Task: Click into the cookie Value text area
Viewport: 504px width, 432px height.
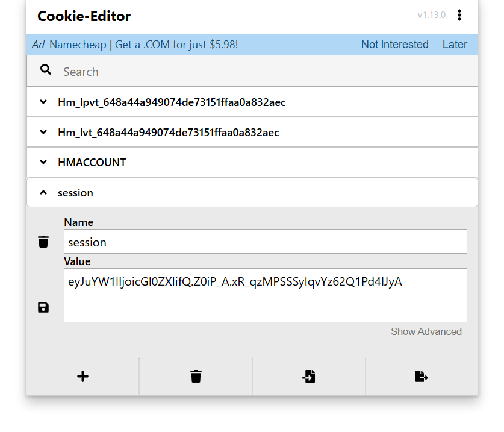Action: [265, 295]
